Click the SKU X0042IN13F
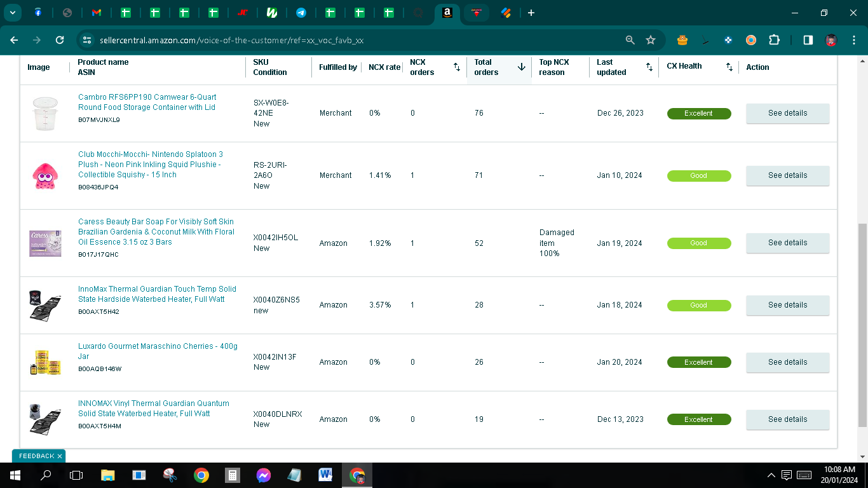Image resolution: width=868 pixels, height=488 pixels. [x=275, y=357]
